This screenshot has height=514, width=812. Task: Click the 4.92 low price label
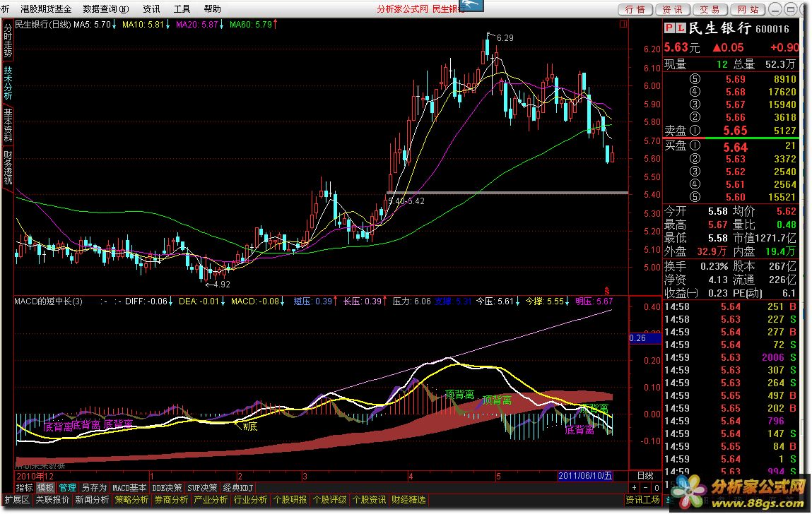point(221,284)
